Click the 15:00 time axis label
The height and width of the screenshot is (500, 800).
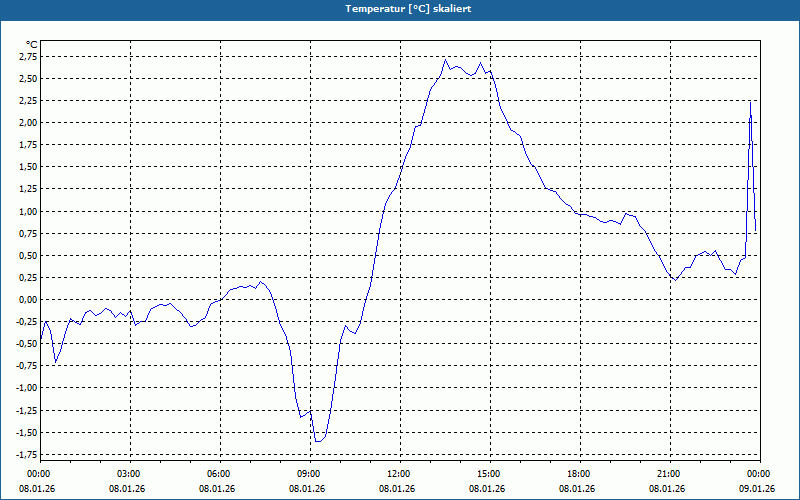[x=490, y=474]
